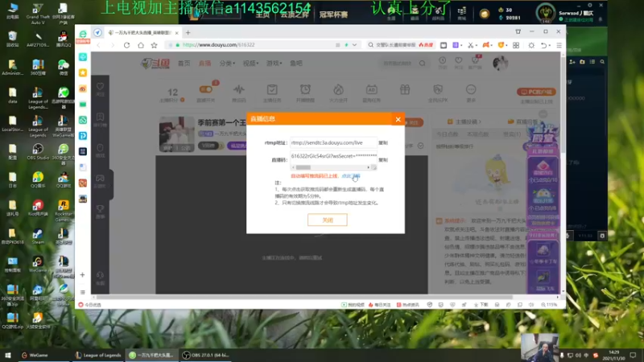Click the stream code text box

pos(333,156)
